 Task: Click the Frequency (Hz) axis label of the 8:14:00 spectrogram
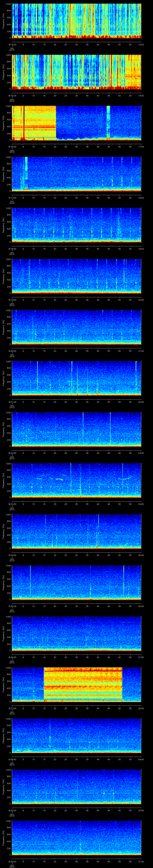[3, 21]
